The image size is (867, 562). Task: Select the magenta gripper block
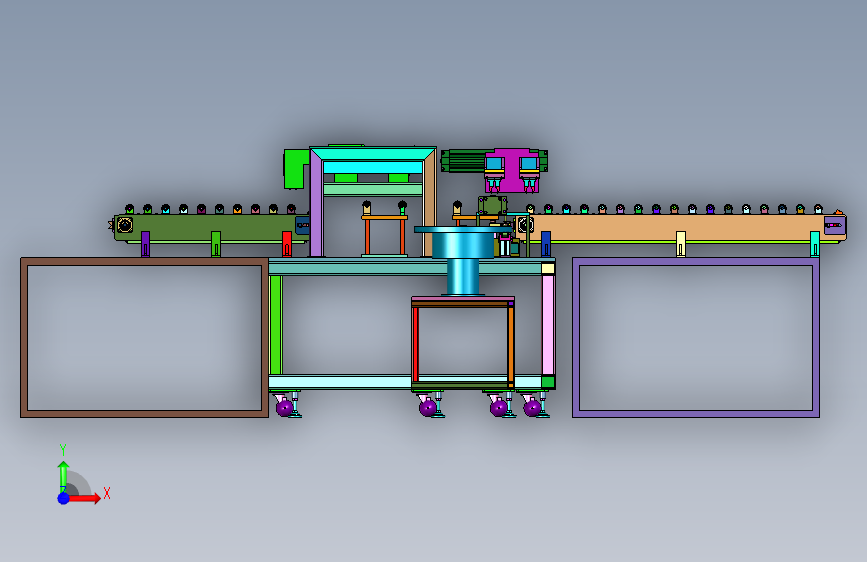click(511, 169)
